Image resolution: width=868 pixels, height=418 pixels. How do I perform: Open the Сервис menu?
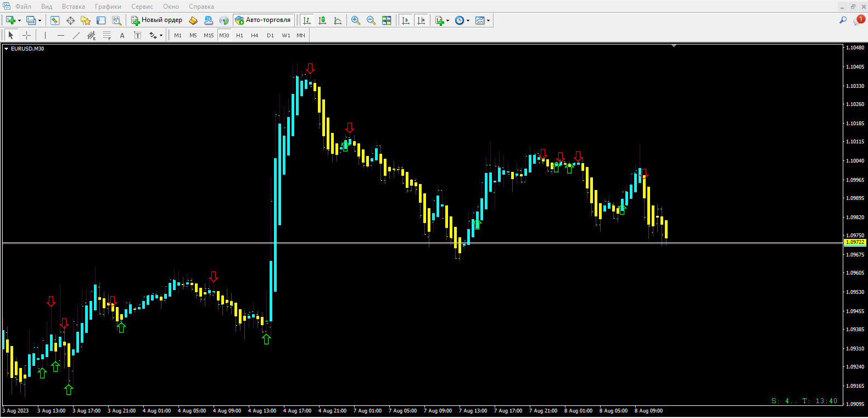point(142,7)
